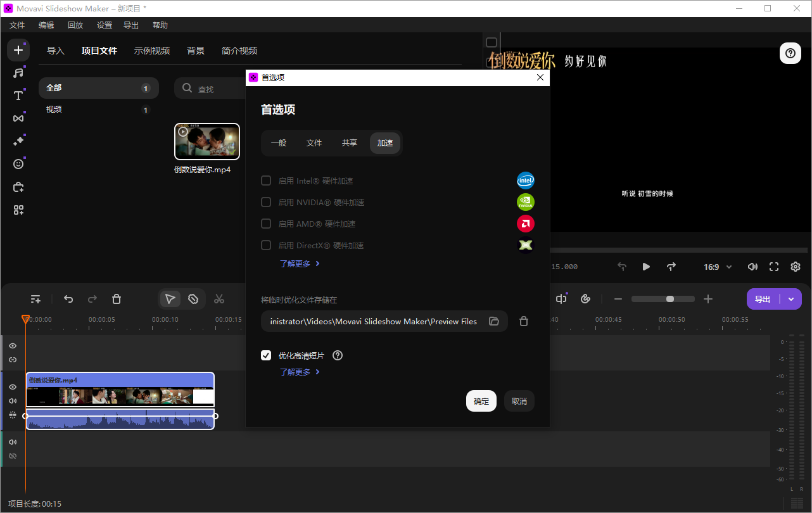Open the 回放 menu
The height and width of the screenshot is (513, 812).
click(75, 25)
